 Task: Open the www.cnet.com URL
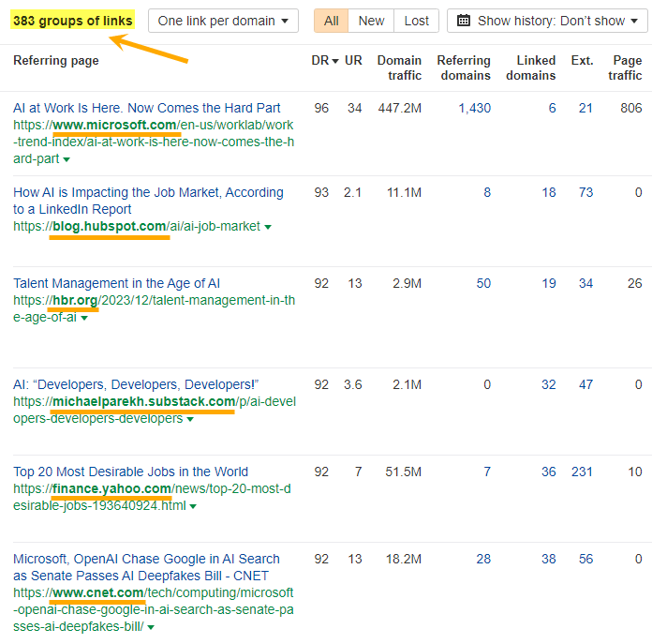click(x=154, y=609)
